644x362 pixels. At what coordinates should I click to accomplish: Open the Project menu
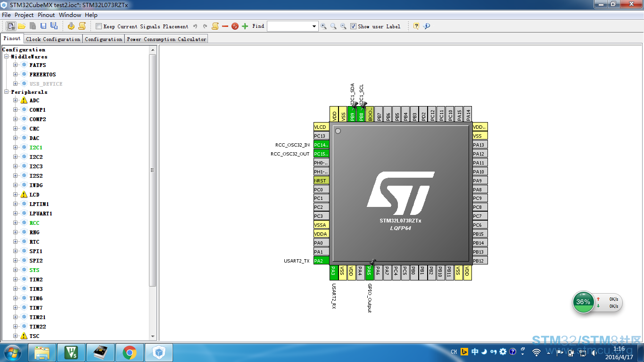[24, 15]
